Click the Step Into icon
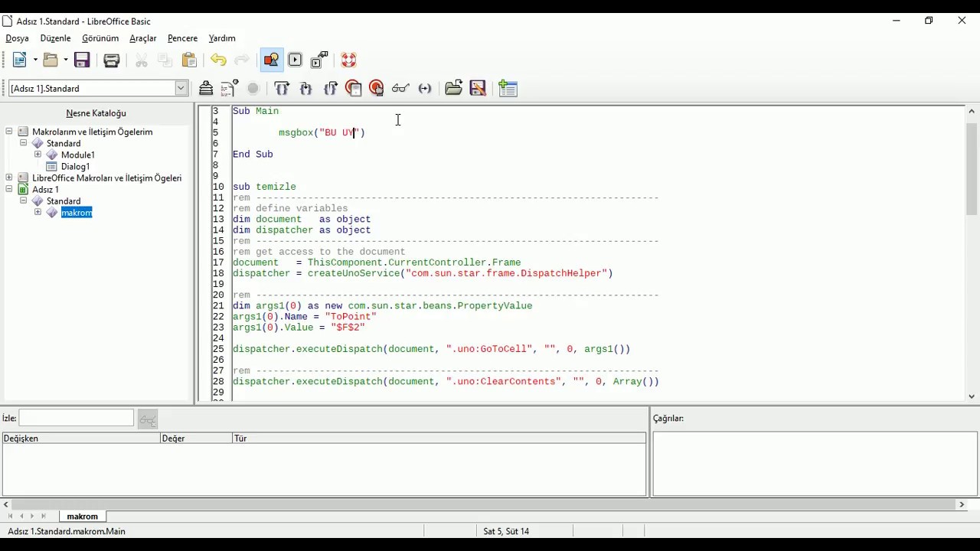The height and width of the screenshot is (551, 980). [306, 88]
